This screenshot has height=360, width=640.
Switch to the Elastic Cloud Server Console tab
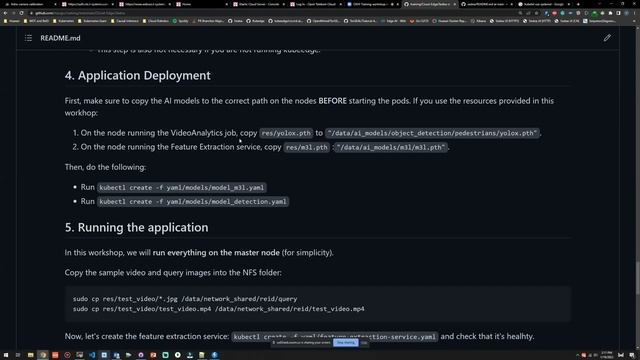pyautogui.click(x=259, y=4)
